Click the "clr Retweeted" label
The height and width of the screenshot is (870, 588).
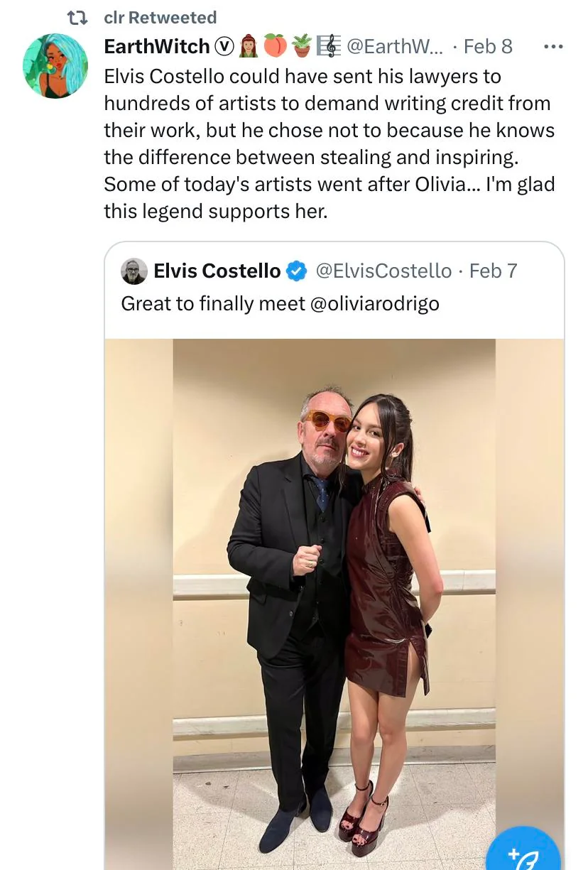(160, 18)
